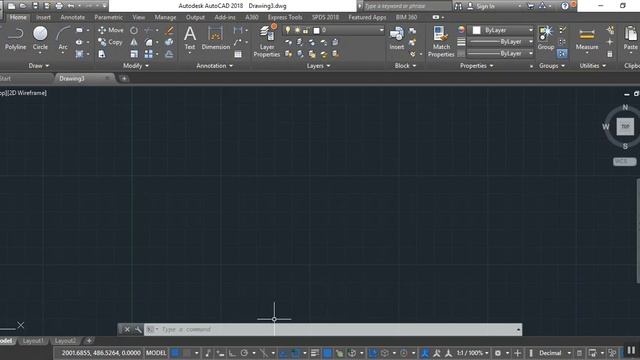Screen dimensions: 640x360
Task: Select the Mirror tool icon
Action: click(134, 42)
